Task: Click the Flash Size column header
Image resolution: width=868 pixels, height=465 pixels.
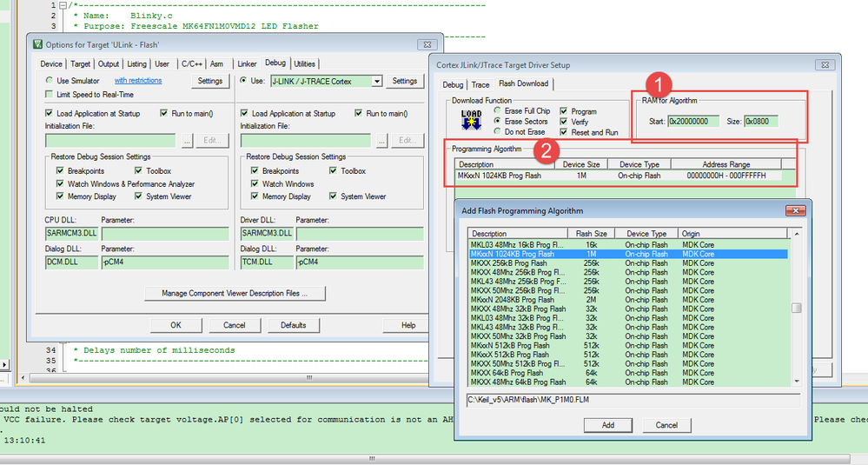Action: click(x=591, y=234)
